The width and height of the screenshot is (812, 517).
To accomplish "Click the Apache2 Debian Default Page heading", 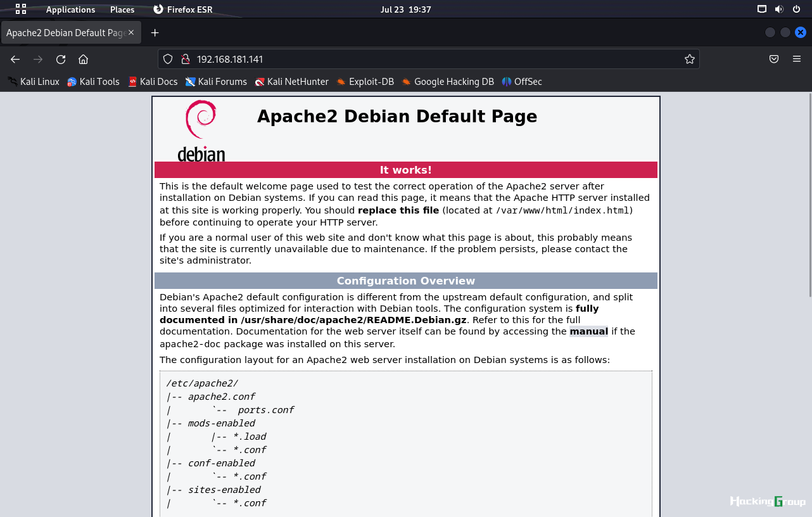I will pos(397,117).
